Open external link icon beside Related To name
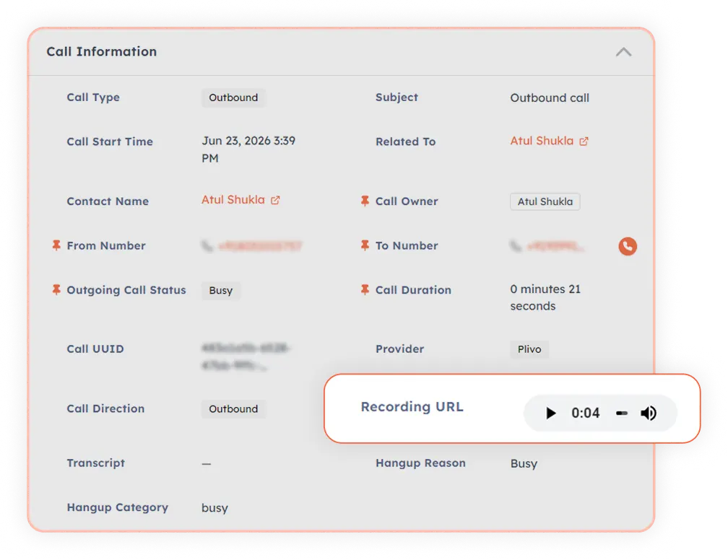The height and width of the screenshot is (560, 728). [x=584, y=141]
